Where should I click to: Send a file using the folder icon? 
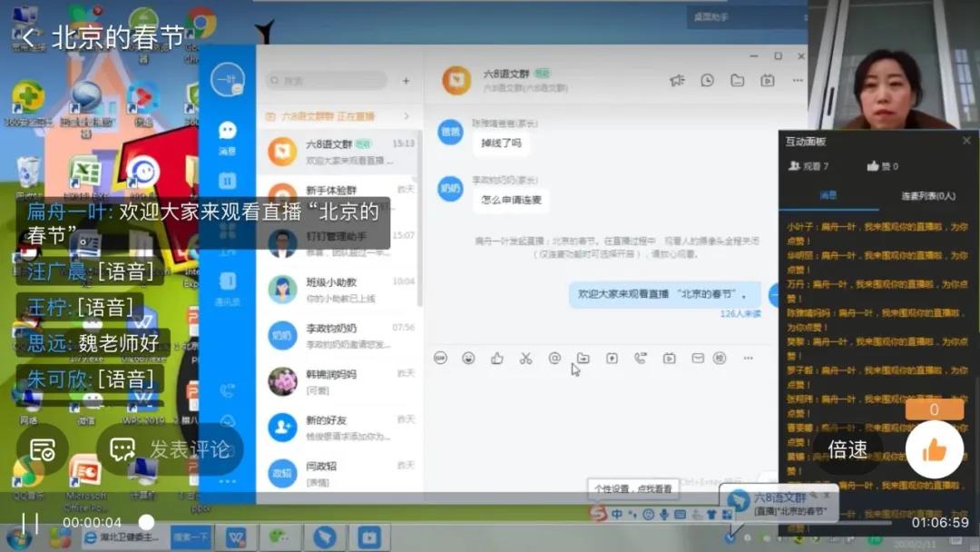tap(584, 359)
